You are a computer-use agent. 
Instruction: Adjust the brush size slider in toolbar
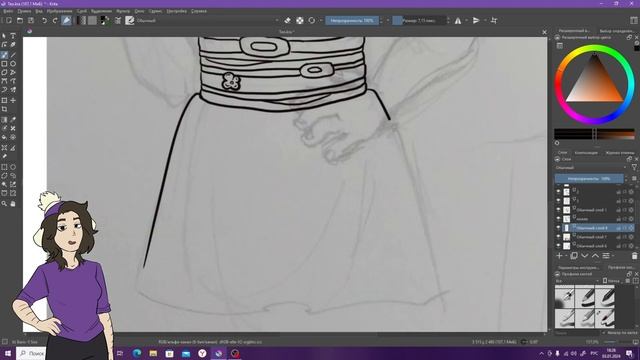coord(419,20)
